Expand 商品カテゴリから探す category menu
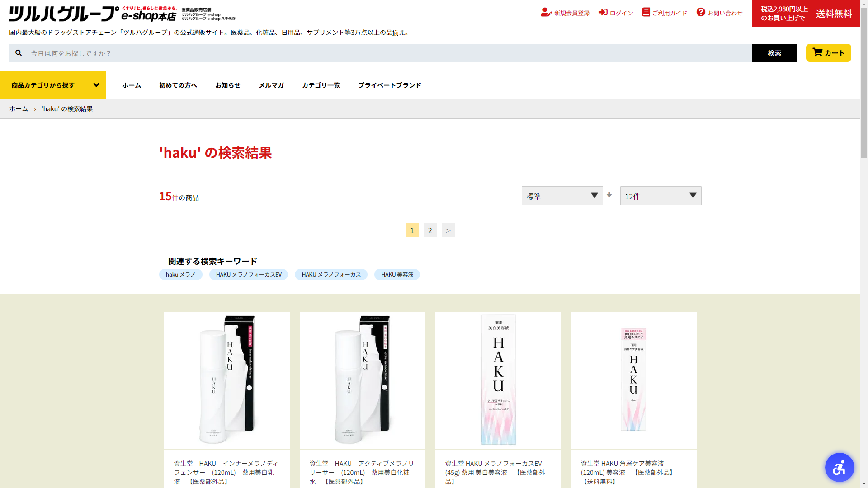The height and width of the screenshot is (488, 868). [x=53, y=85]
